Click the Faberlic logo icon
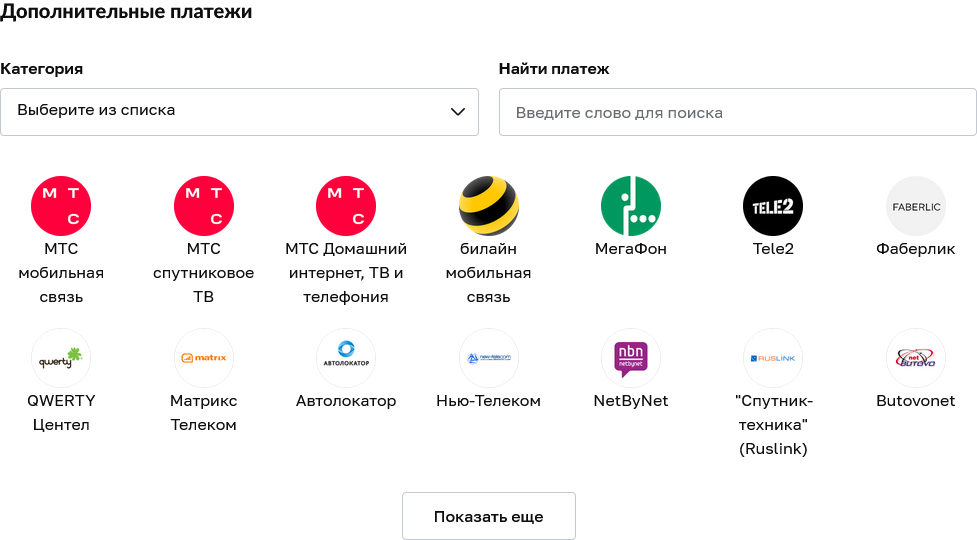This screenshot has height=540, width=977. click(916, 206)
